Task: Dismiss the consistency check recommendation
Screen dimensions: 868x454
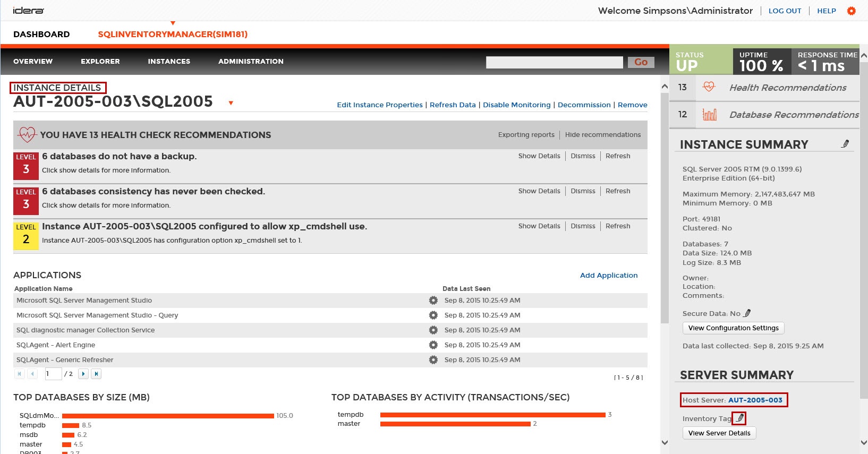Action: [583, 191]
